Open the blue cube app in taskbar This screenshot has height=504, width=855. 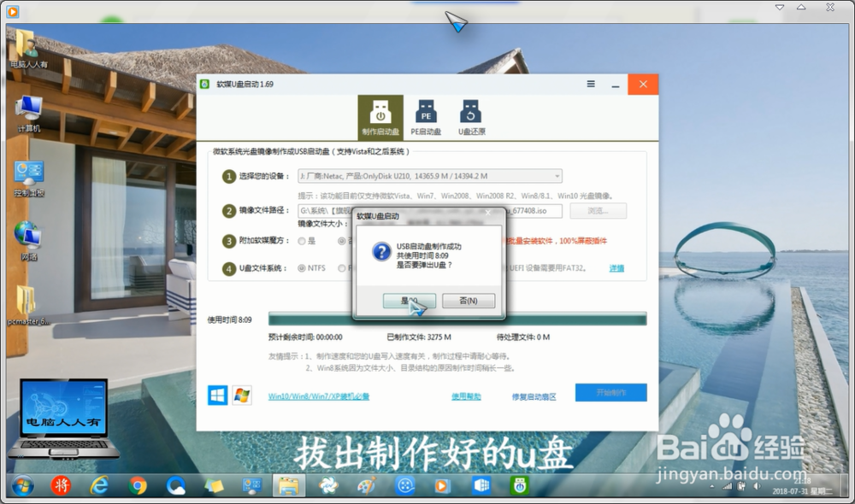pyautogui.click(x=481, y=485)
